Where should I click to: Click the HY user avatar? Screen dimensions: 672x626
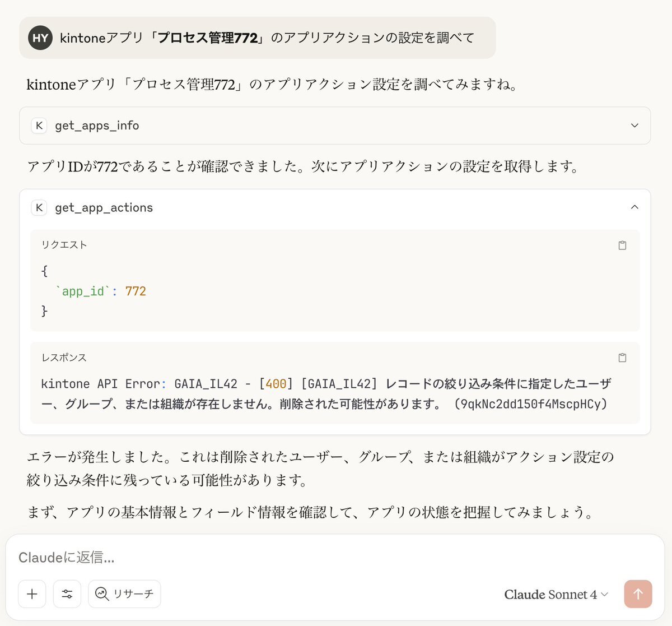tap(40, 38)
